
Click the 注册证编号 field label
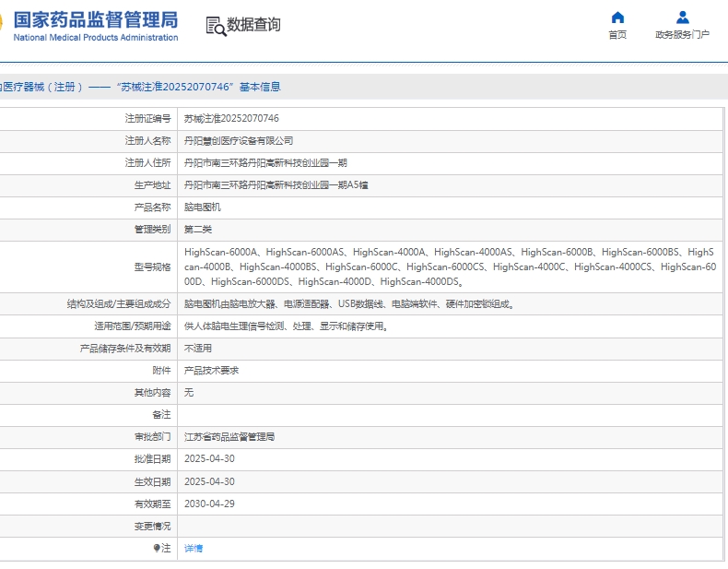[x=147, y=118]
